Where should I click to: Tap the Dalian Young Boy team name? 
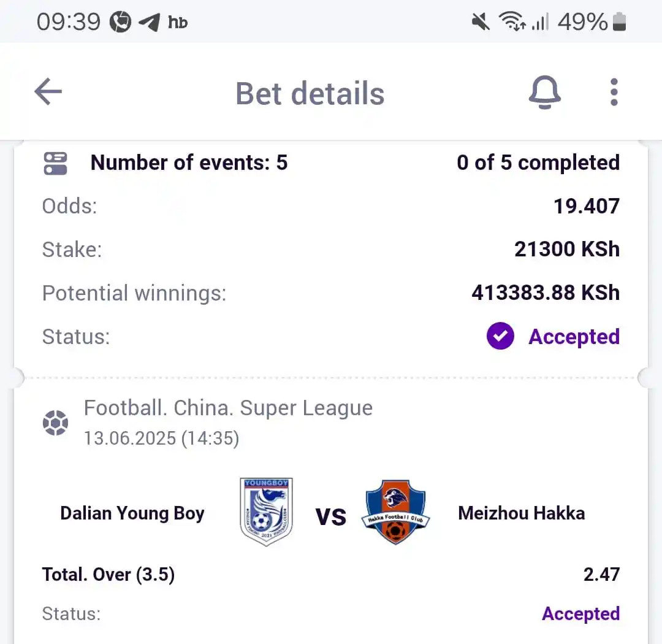[132, 513]
